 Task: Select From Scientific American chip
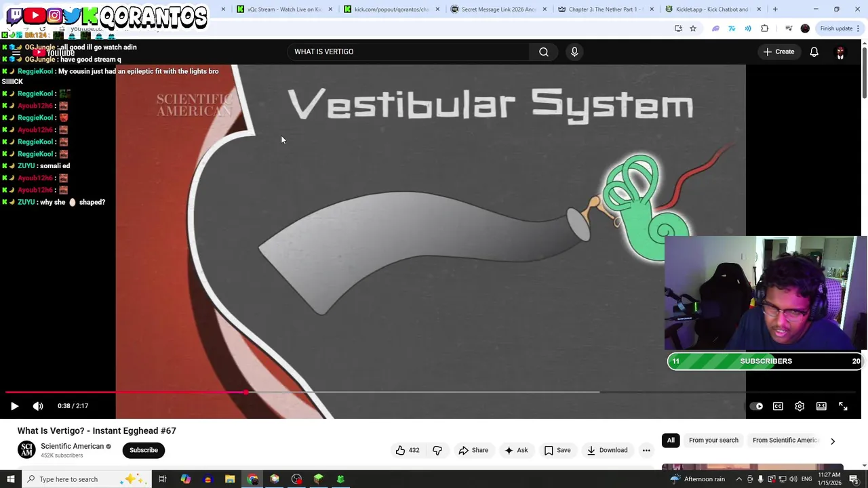click(785, 441)
